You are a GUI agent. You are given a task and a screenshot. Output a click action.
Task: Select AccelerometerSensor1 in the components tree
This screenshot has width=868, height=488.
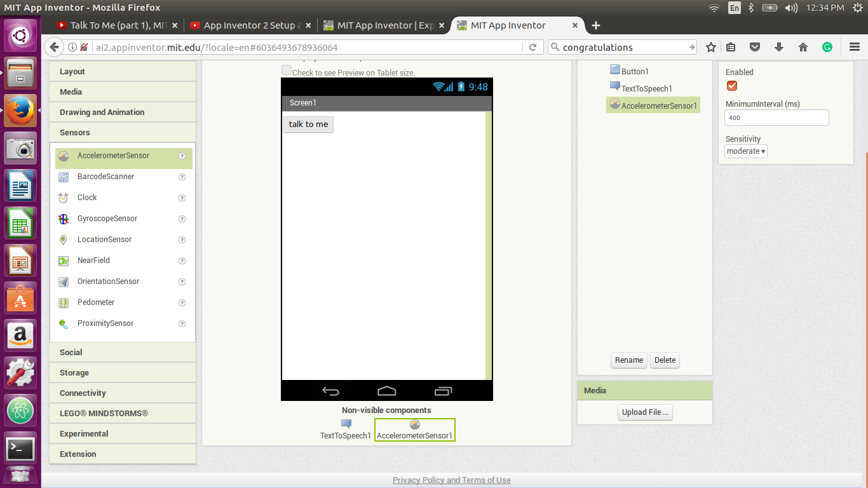click(x=653, y=105)
